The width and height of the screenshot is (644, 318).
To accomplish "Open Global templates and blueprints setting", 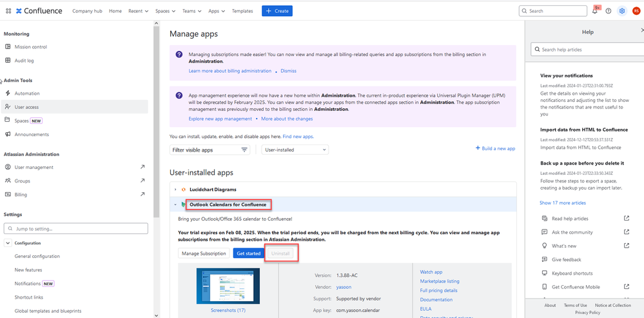I will 48,311.
